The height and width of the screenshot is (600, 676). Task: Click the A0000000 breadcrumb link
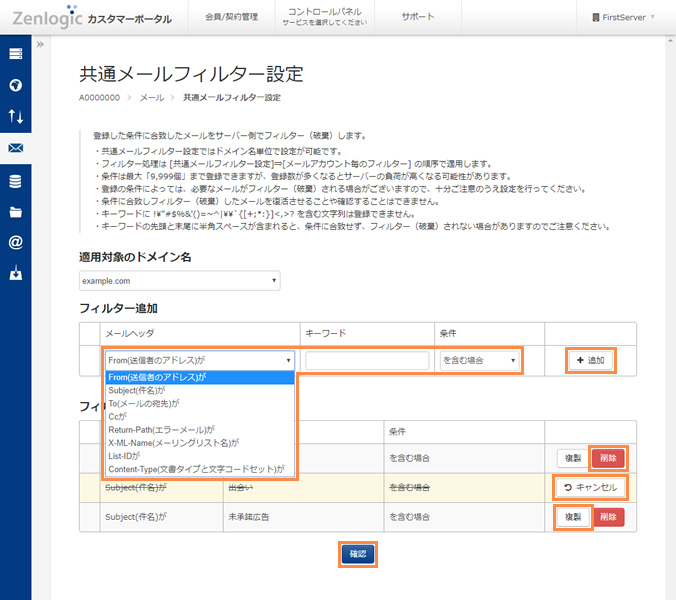[x=99, y=98]
